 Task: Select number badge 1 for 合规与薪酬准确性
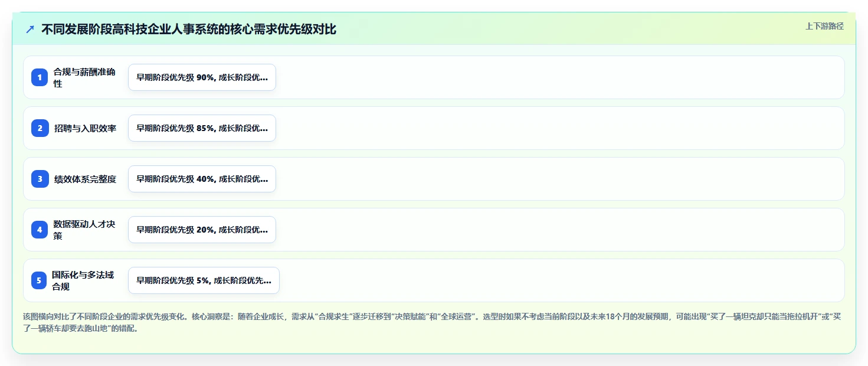pyautogui.click(x=40, y=77)
